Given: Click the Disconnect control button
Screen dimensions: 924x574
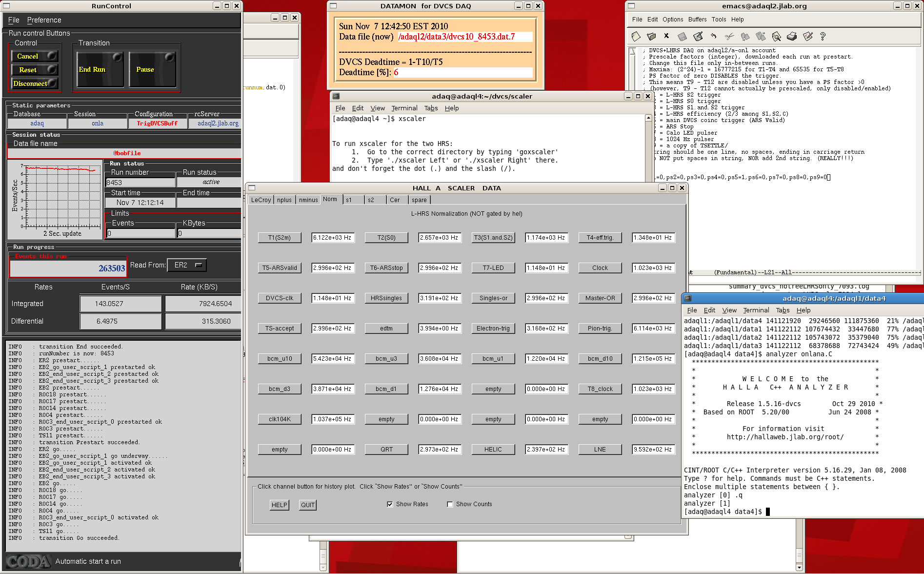Looking at the screenshot, I should (34, 83).
